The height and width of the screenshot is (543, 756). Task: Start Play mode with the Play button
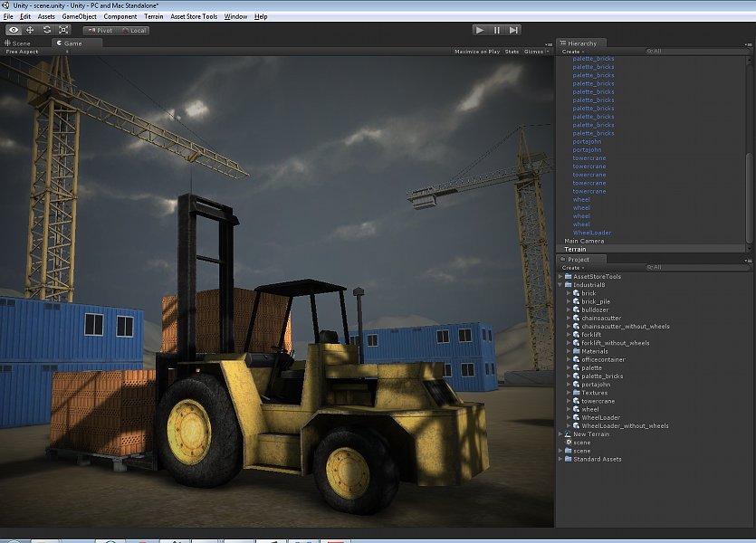[480, 30]
